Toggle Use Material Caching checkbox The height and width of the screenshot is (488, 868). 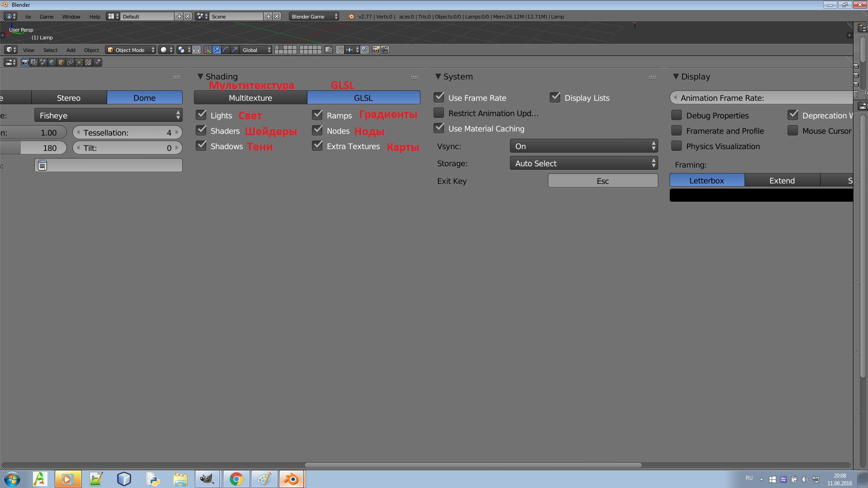(x=439, y=128)
